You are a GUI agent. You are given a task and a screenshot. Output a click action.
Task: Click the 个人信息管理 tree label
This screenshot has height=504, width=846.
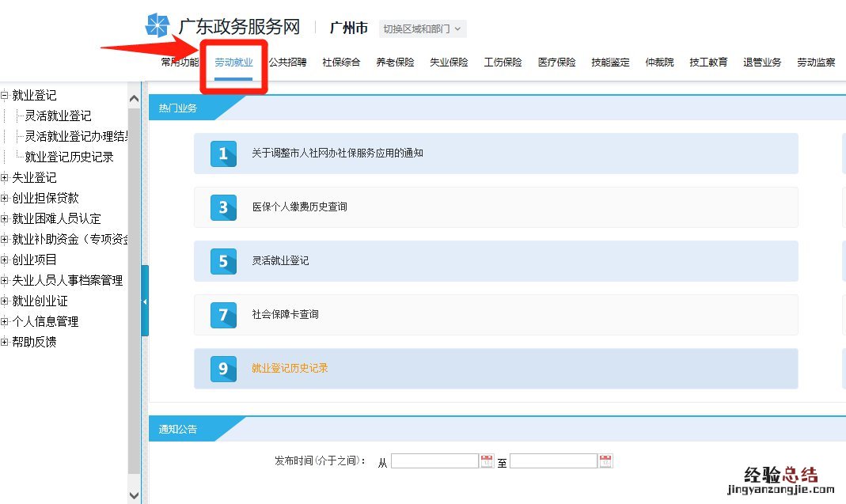point(45,321)
